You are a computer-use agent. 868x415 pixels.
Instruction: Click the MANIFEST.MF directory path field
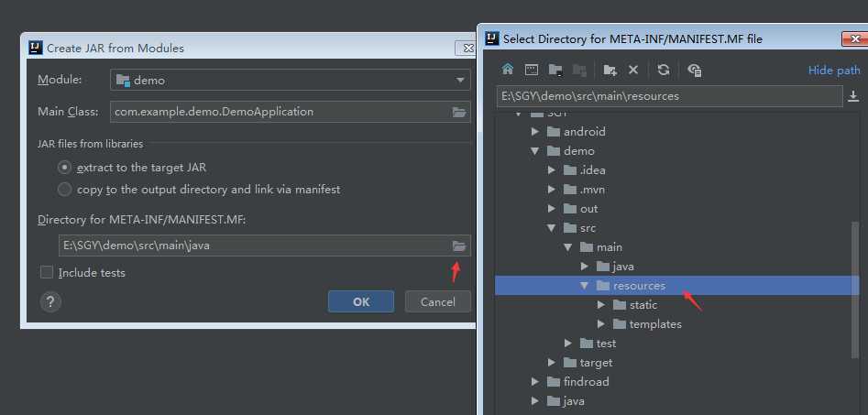265,246
